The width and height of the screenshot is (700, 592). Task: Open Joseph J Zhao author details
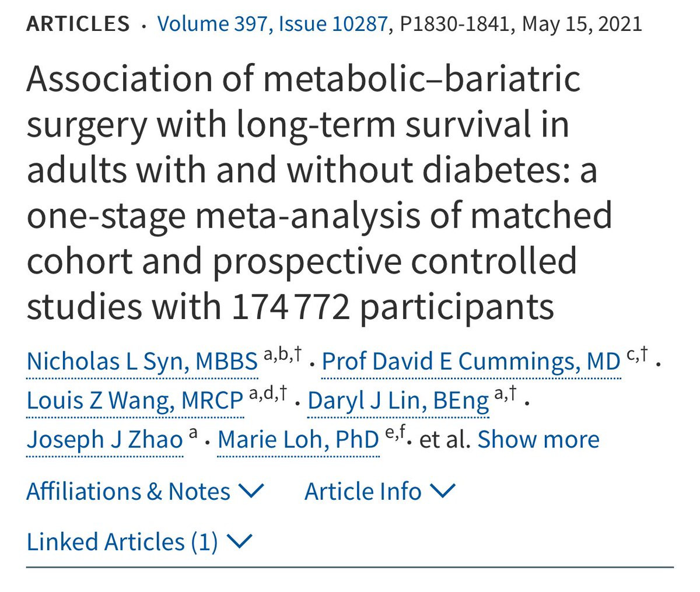[105, 439]
